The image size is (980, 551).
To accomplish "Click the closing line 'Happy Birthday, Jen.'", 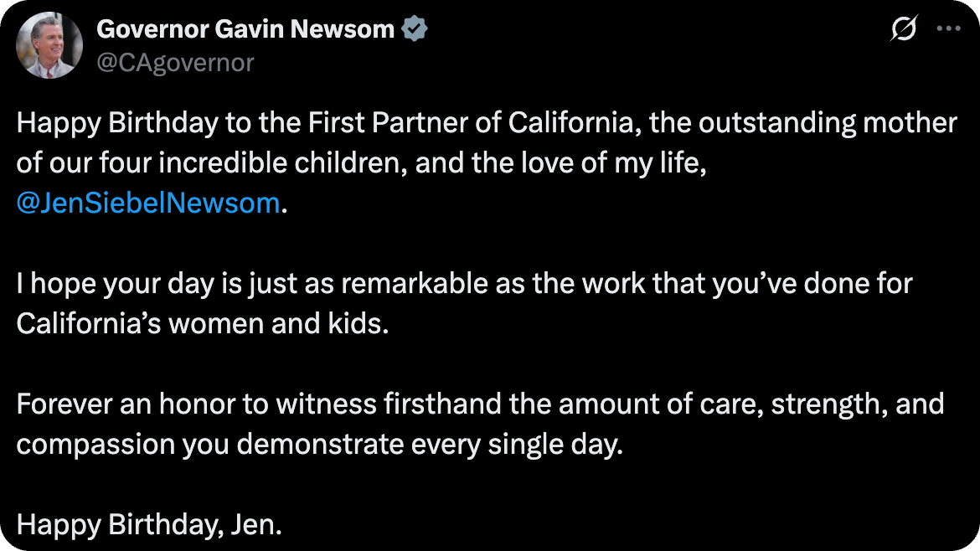I will pyautogui.click(x=149, y=525).
